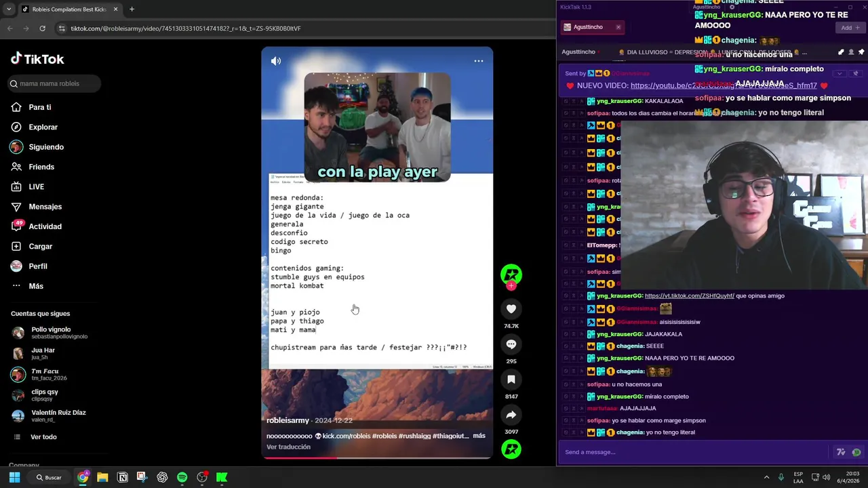
Task: Unpin the pinned NUEVO VIDEO message
Action: (856, 73)
